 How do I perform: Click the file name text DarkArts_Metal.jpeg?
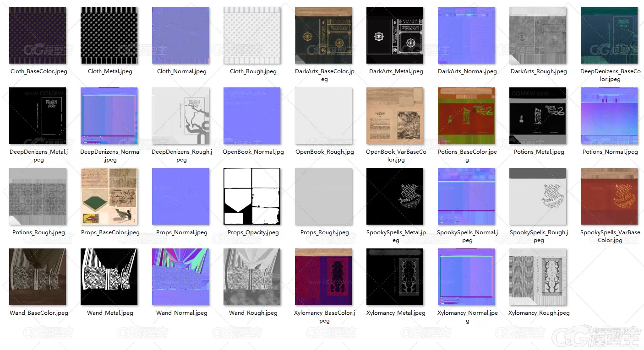pyautogui.click(x=396, y=71)
